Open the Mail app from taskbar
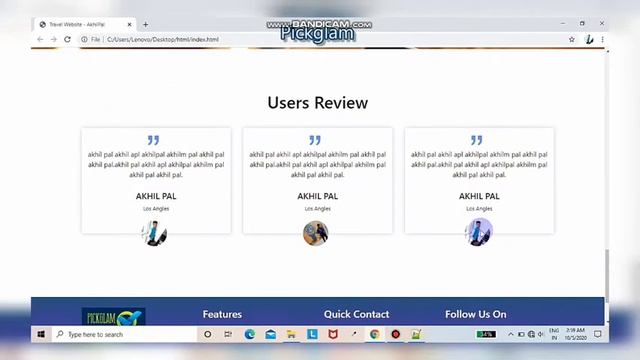This screenshot has height=360, width=640. (270, 334)
